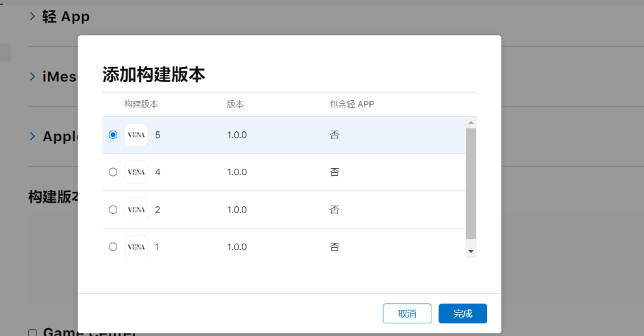Click build number 4 text
The image size is (644, 336).
tap(157, 172)
